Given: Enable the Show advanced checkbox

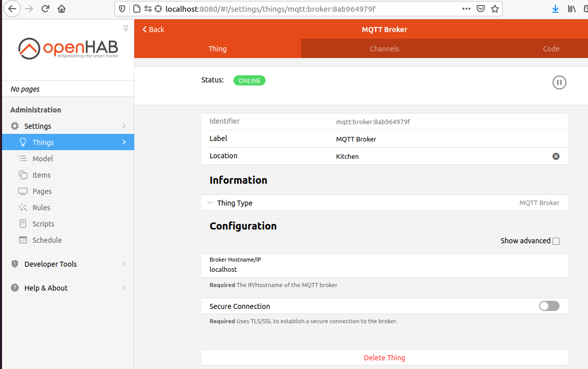Looking at the screenshot, I should [556, 241].
